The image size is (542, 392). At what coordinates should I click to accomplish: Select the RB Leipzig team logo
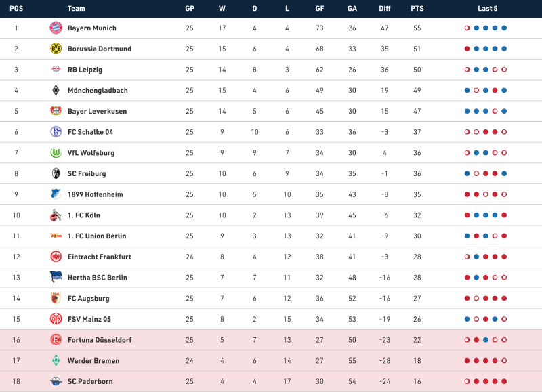pyautogui.click(x=56, y=70)
